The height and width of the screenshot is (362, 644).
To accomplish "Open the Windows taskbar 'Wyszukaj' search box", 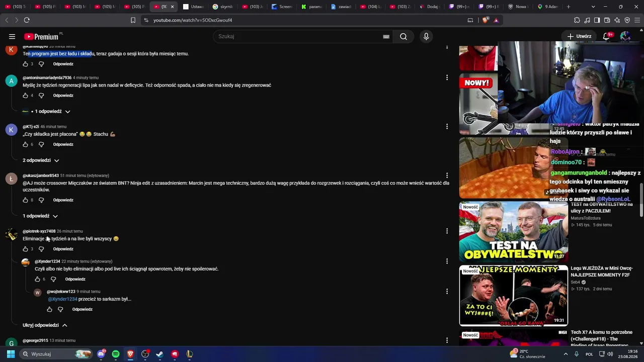I will (56, 354).
